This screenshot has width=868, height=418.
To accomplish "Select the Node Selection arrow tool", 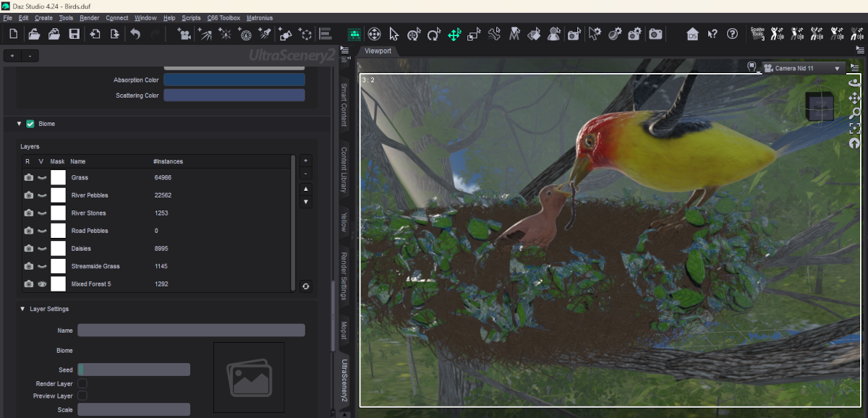I will pyautogui.click(x=394, y=34).
